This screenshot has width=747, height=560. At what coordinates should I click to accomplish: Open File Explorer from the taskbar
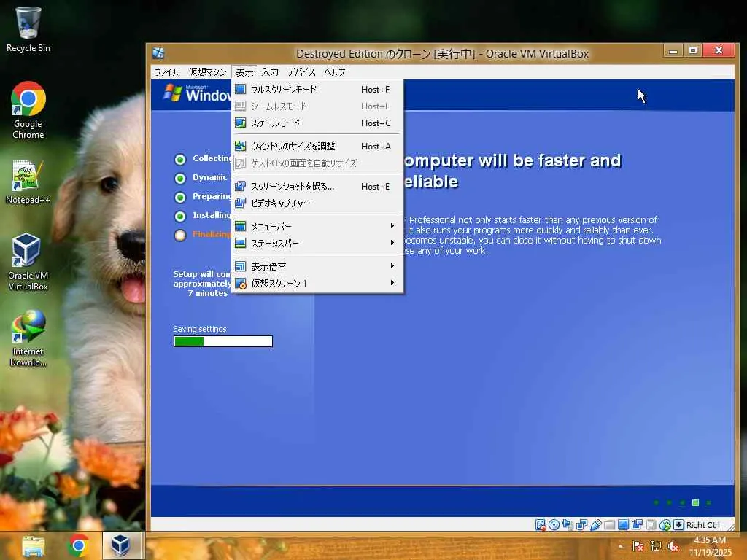tap(34, 545)
